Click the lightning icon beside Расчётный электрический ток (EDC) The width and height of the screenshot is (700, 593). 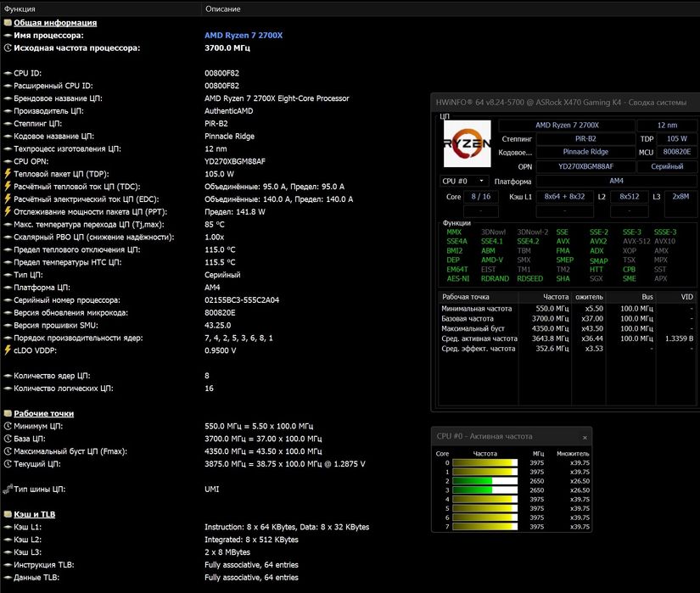pyautogui.click(x=8, y=199)
